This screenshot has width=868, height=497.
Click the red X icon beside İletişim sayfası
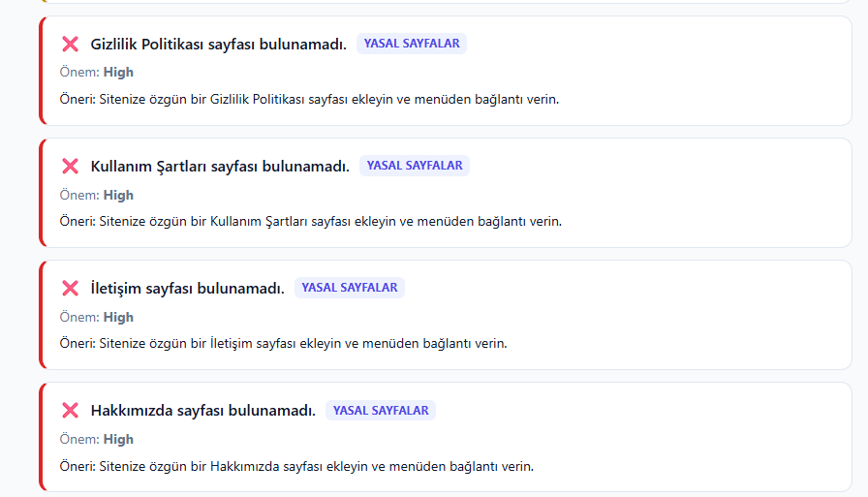coord(71,288)
